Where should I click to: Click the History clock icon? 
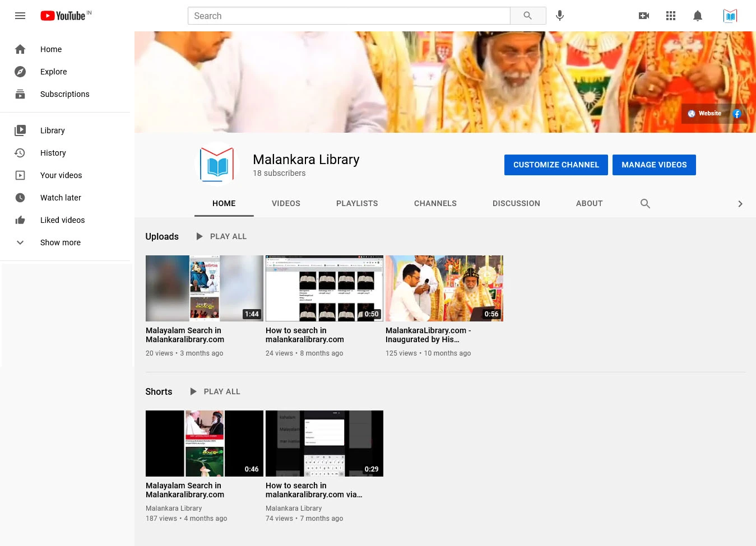[x=20, y=153]
